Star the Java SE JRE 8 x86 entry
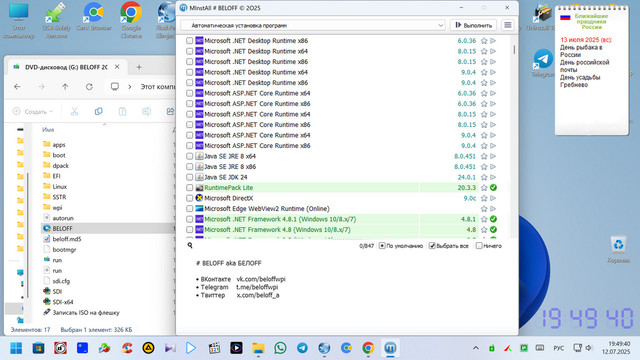 484,167
